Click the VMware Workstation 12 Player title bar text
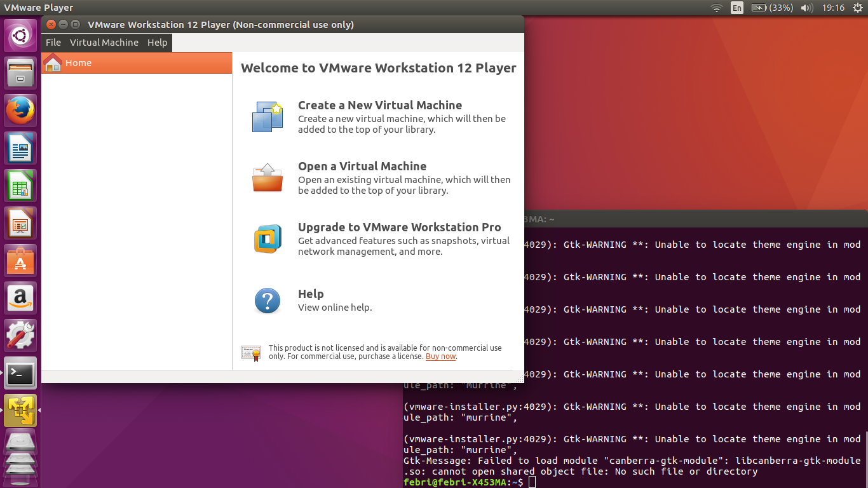The width and height of the screenshot is (868, 488). pyautogui.click(x=220, y=25)
